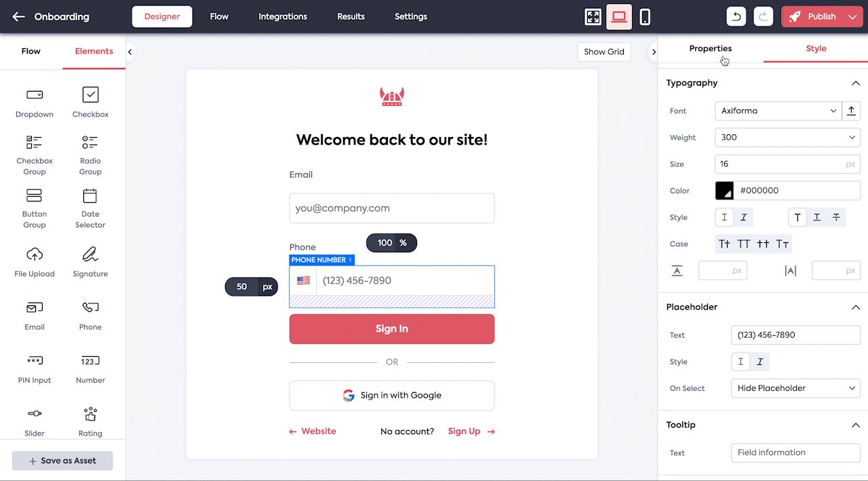Click the undo arrow button
868x481 pixels.
coord(736,17)
